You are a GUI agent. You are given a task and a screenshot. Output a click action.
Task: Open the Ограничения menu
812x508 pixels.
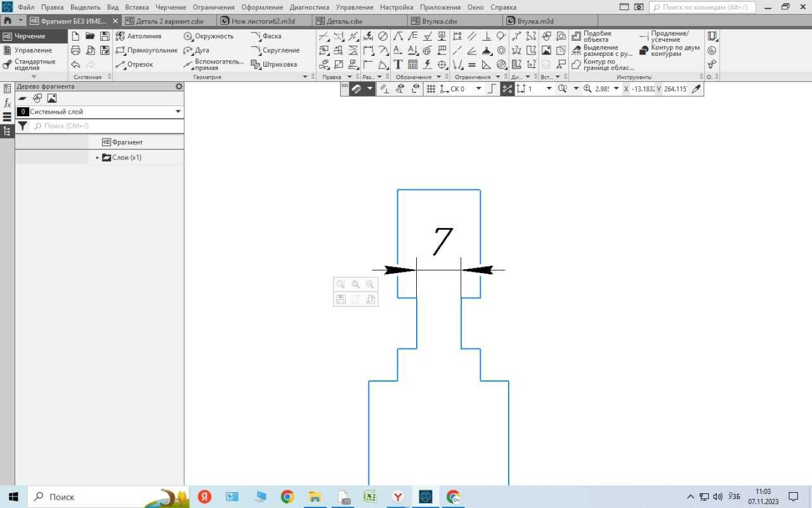[x=214, y=7]
